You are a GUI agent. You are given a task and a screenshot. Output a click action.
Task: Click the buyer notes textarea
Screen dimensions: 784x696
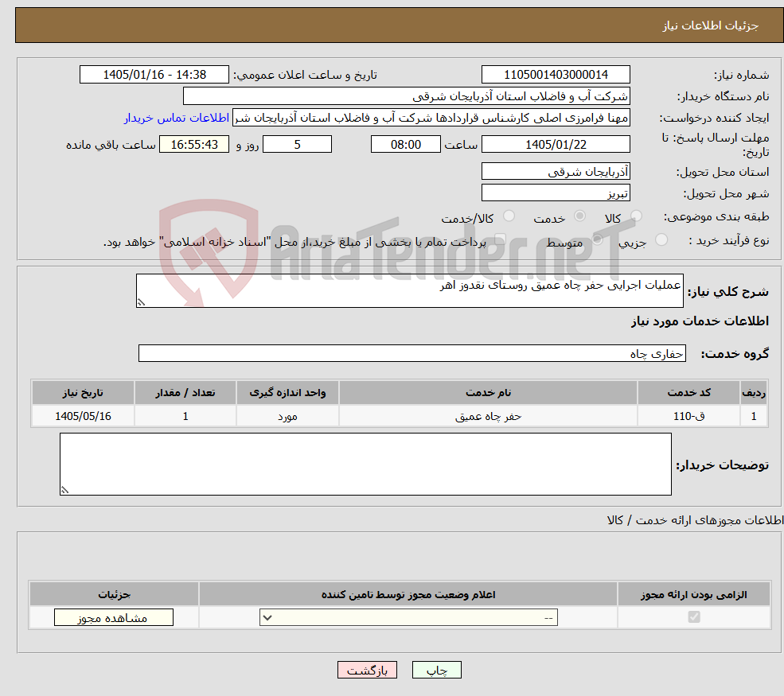[x=365, y=465]
